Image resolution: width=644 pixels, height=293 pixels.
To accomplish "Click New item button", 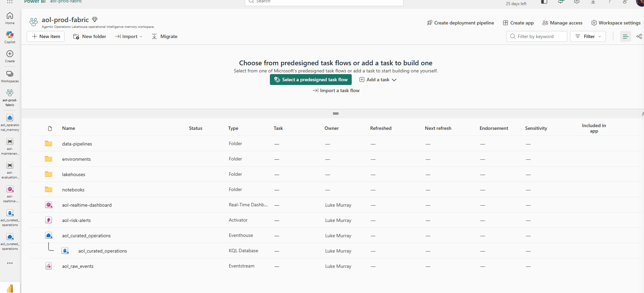I will coord(46,36).
